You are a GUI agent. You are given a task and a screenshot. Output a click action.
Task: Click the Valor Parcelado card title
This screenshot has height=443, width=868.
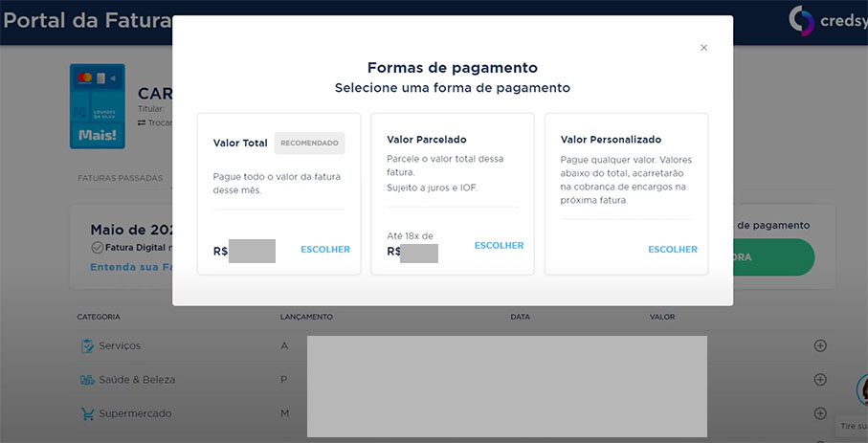tap(427, 140)
